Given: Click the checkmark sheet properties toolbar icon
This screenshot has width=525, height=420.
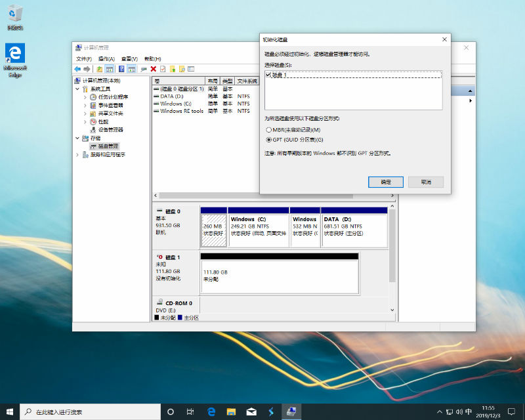Looking at the screenshot, I should pos(163,69).
